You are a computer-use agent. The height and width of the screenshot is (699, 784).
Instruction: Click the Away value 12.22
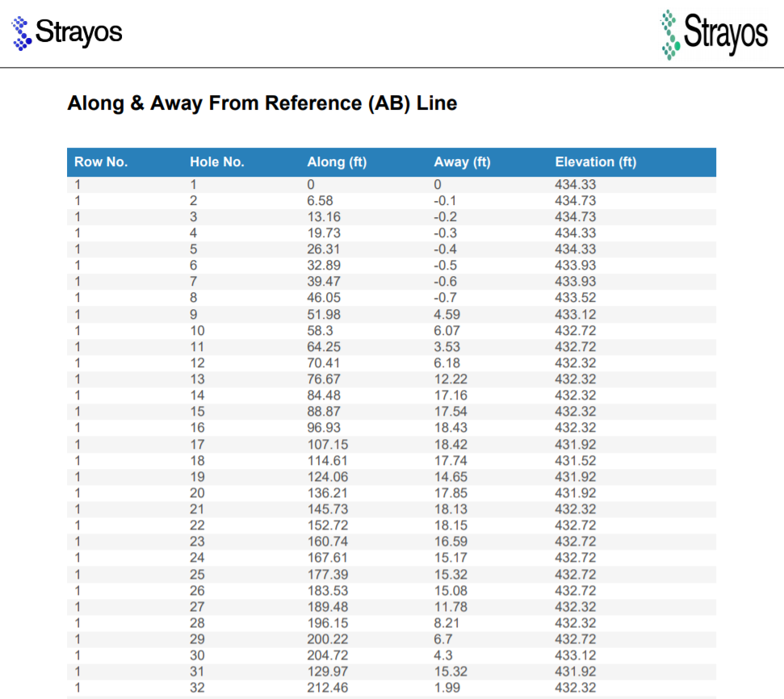(451, 379)
